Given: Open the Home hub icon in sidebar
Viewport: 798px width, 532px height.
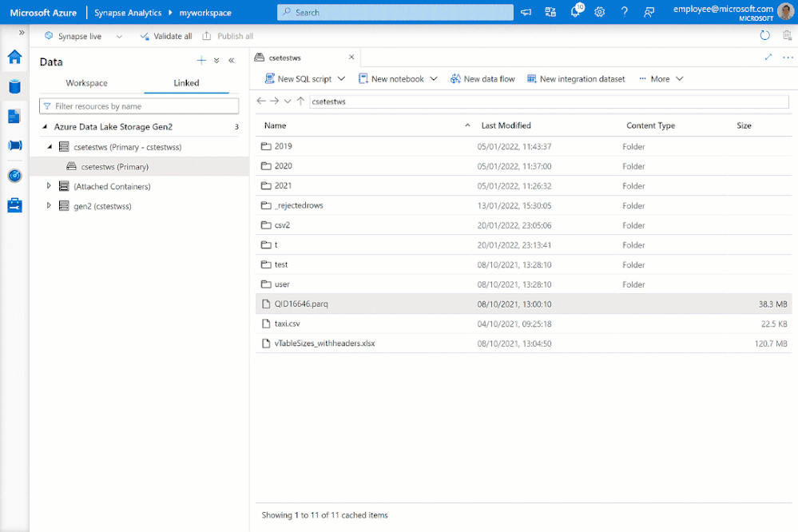Looking at the screenshot, I should [x=14, y=57].
